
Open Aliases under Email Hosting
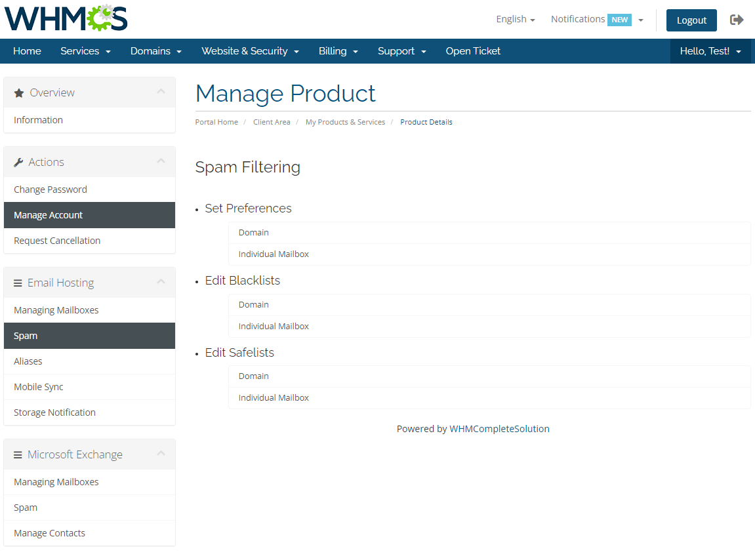pyautogui.click(x=90, y=361)
